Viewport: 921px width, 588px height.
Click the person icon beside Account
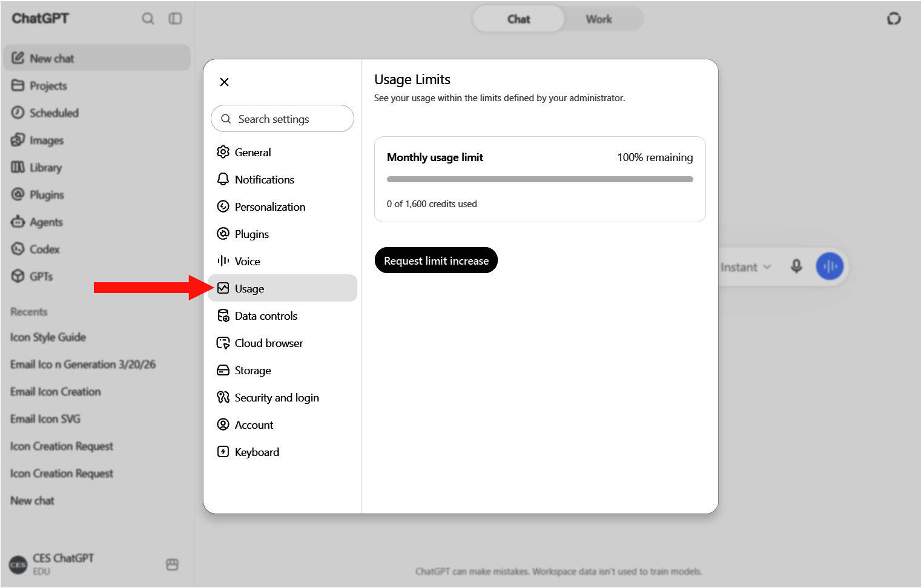point(223,424)
